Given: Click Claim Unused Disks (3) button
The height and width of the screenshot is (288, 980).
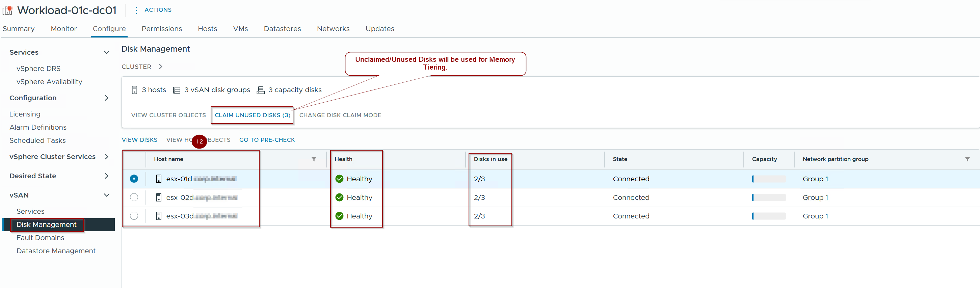Looking at the screenshot, I should pyautogui.click(x=252, y=115).
